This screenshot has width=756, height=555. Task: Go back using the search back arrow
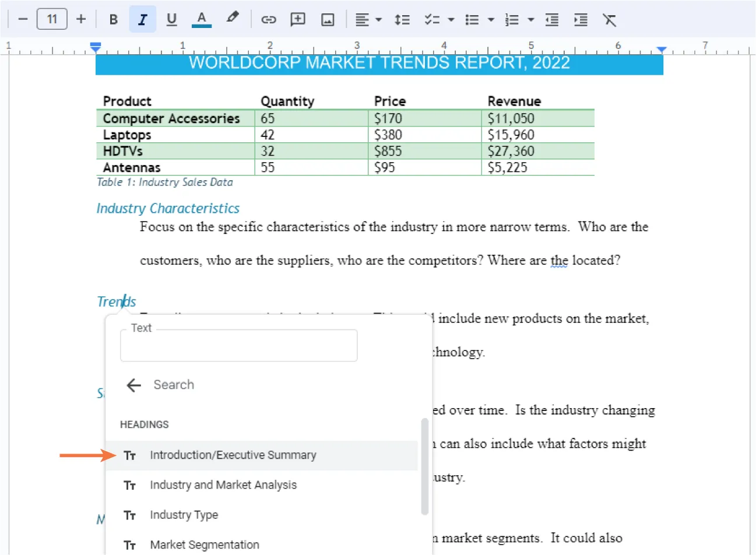pyautogui.click(x=133, y=385)
